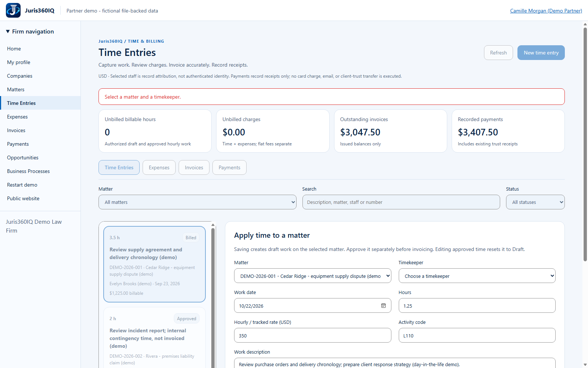Navigate to Companies
588x368 pixels.
(x=40, y=76)
